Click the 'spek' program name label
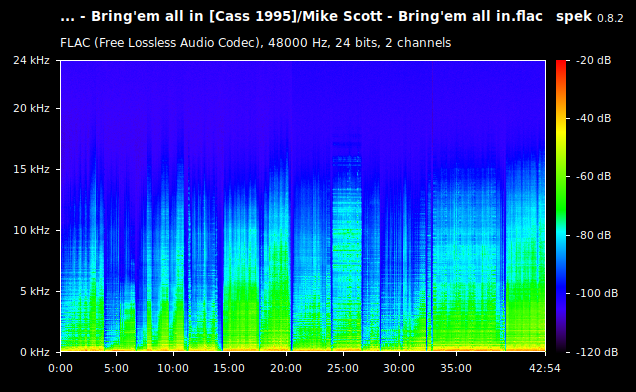This screenshot has height=392, width=636. tap(574, 17)
